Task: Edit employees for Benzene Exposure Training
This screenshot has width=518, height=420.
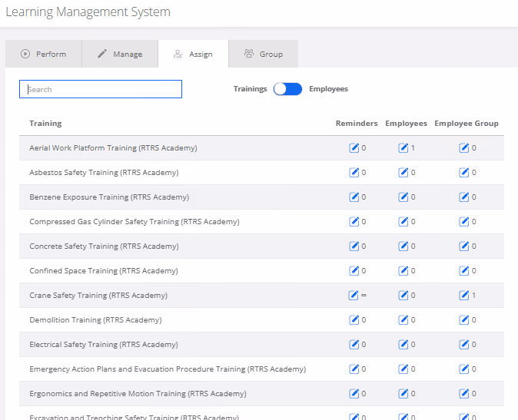Action: [x=403, y=197]
